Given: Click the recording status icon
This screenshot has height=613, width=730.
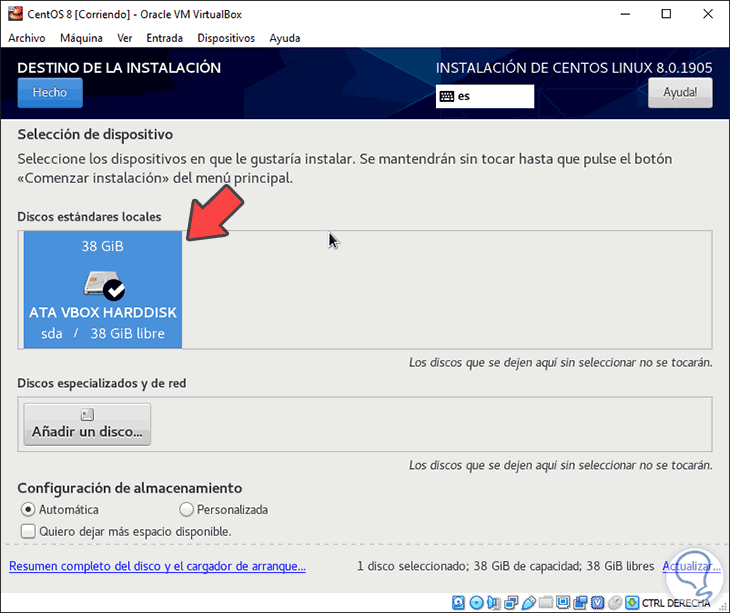Looking at the screenshot, I should (581, 603).
